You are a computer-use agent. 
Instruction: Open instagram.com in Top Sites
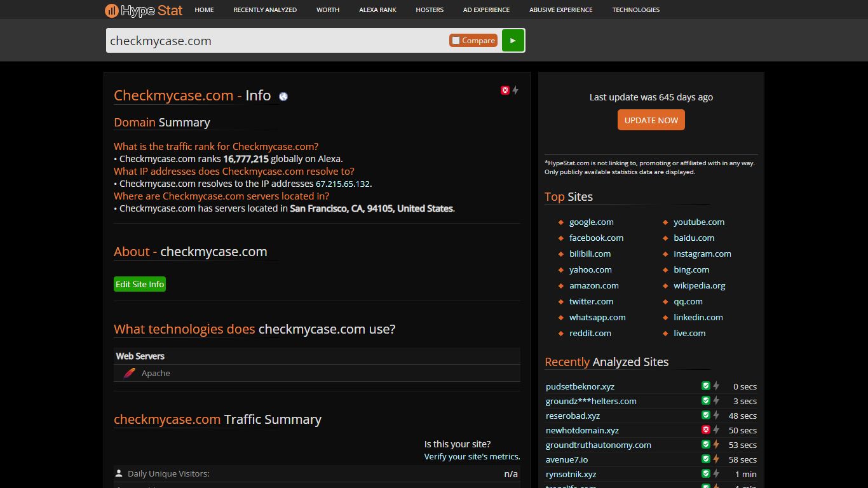(x=702, y=254)
